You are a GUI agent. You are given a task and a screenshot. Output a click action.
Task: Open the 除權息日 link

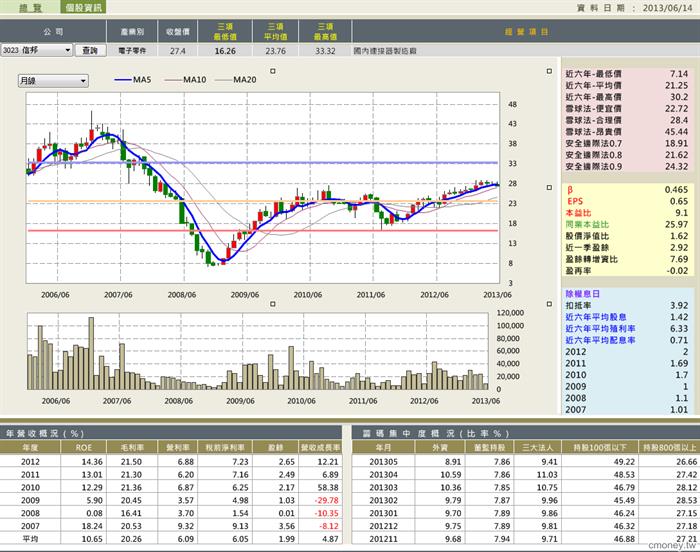click(583, 294)
